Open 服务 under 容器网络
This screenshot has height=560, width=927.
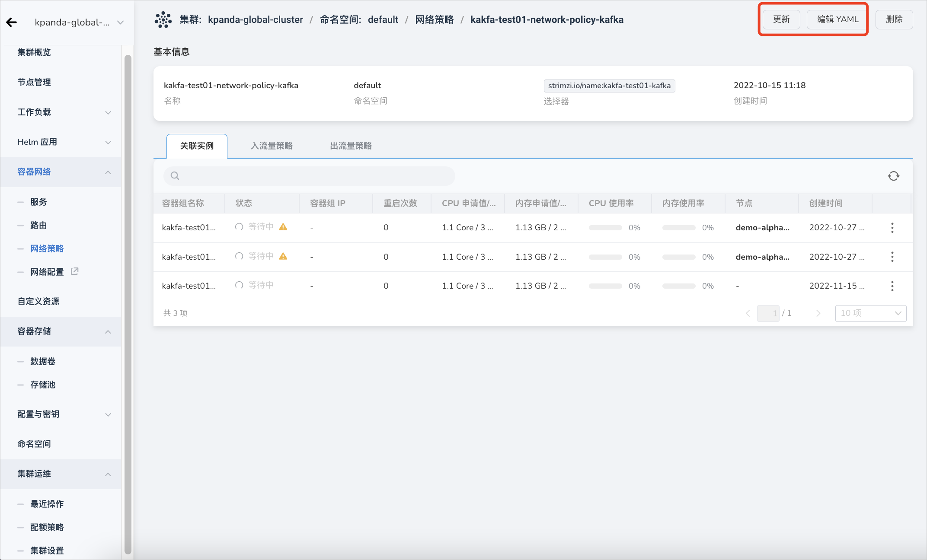pos(38,202)
